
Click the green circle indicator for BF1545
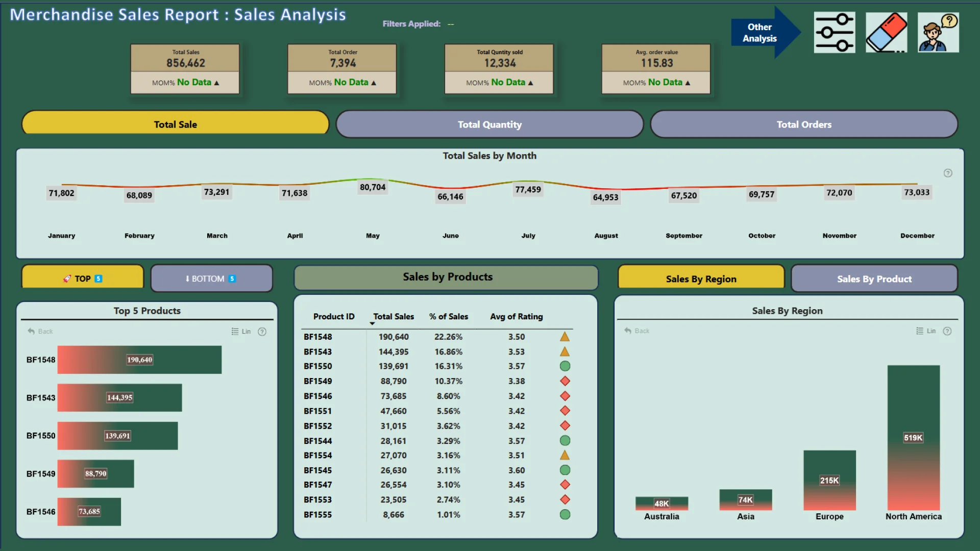click(565, 470)
